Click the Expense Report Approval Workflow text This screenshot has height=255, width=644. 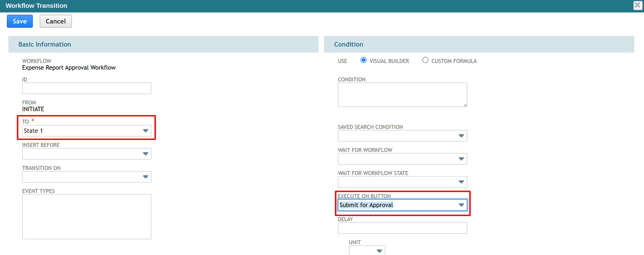click(x=69, y=68)
